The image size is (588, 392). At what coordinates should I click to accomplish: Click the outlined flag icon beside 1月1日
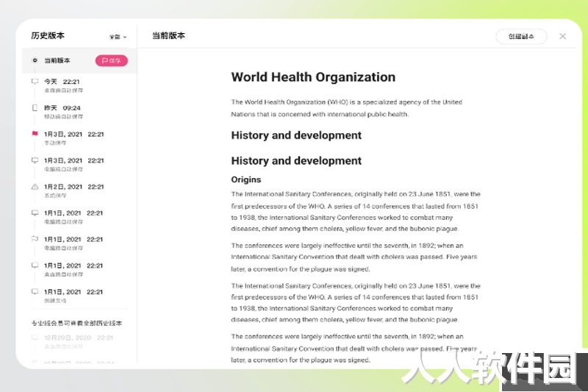pyautogui.click(x=35, y=238)
